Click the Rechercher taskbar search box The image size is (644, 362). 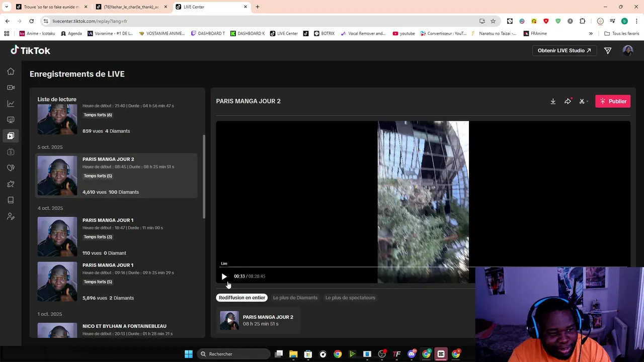click(x=234, y=354)
